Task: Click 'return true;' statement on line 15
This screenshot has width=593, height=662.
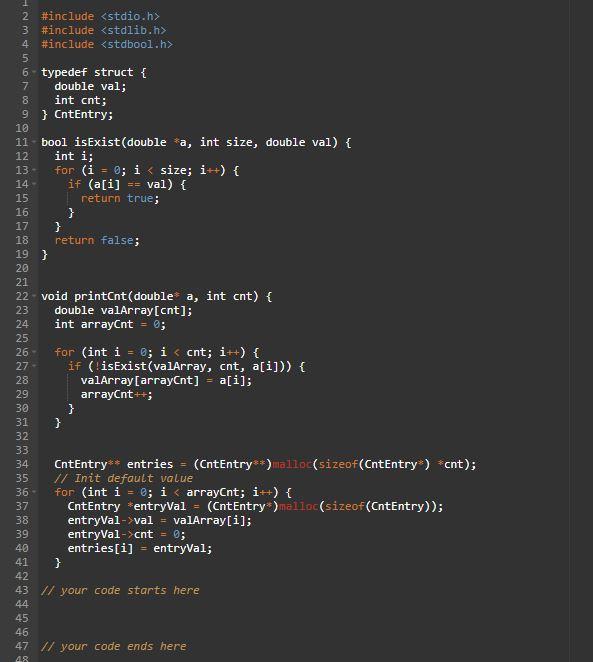Action: click(x=120, y=198)
